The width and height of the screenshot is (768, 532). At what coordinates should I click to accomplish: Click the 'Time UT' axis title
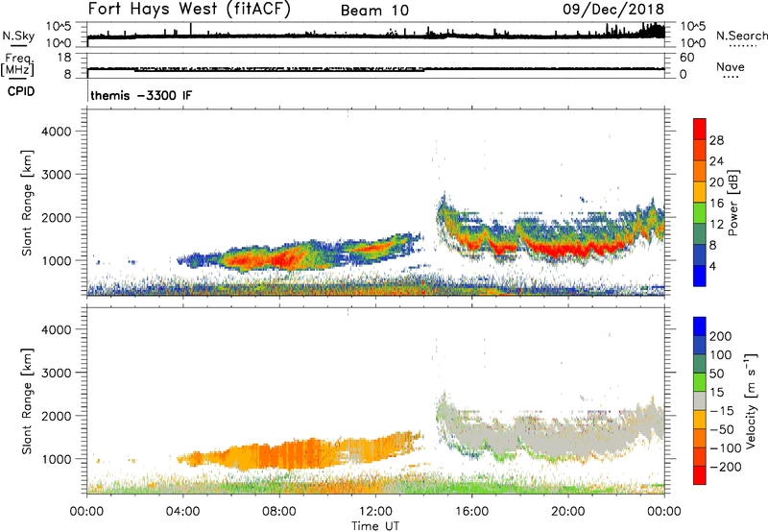click(375, 526)
